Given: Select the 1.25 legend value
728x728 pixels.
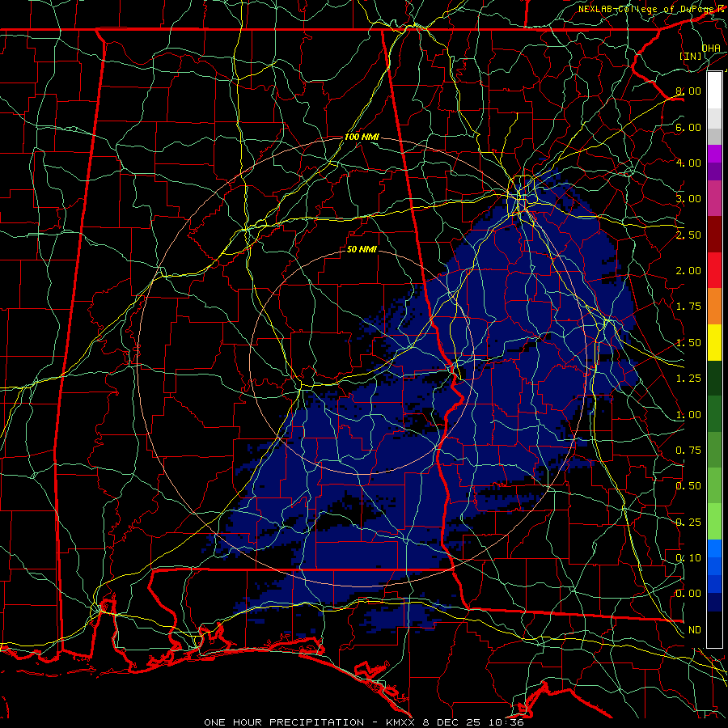Looking at the screenshot, I should (x=688, y=379).
